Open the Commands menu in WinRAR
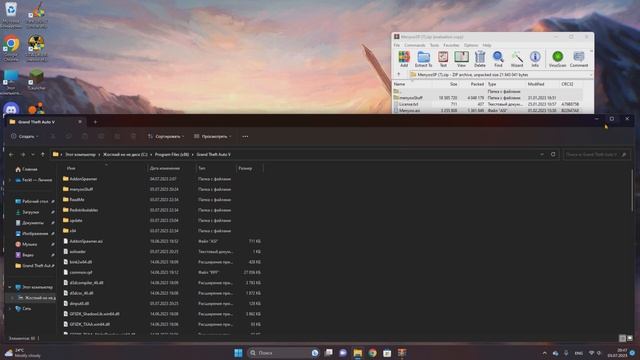This screenshot has width=640, height=360. point(415,45)
